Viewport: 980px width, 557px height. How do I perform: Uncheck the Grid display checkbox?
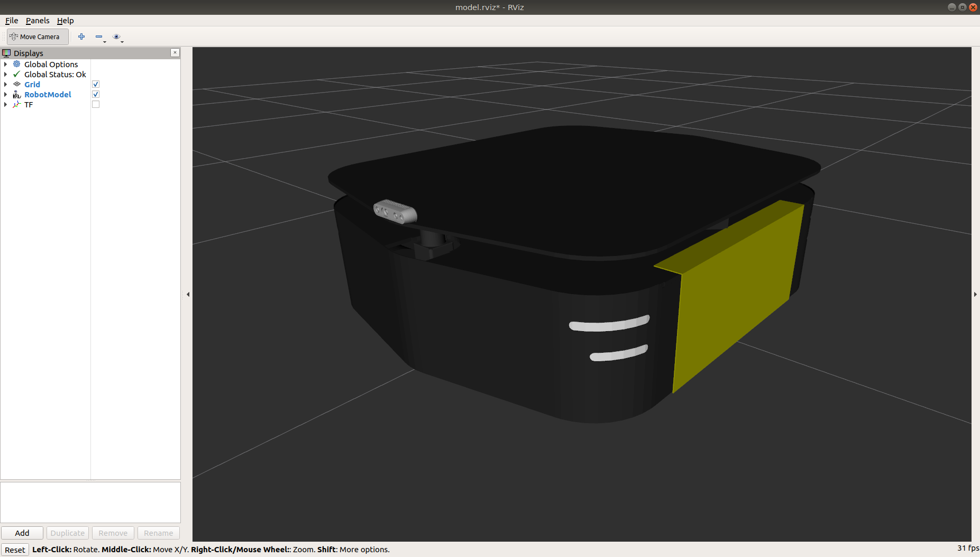coord(96,85)
